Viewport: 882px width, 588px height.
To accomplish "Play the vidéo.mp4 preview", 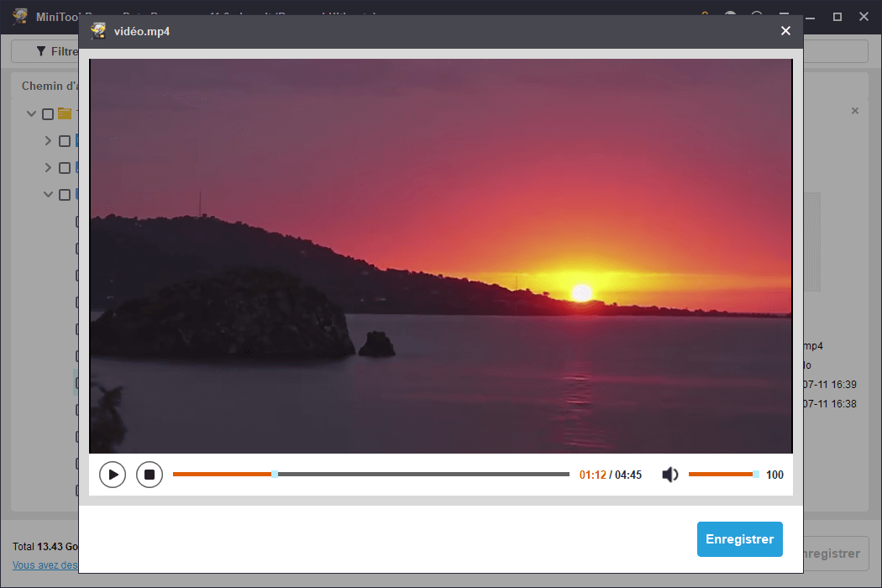I will tap(113, 475).
